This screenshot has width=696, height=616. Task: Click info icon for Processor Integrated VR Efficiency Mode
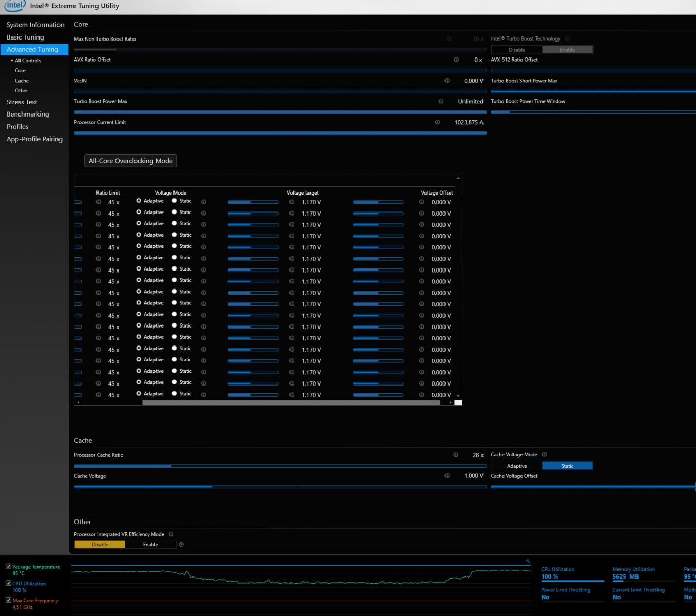pyautogui.click(x=171, y=534)
